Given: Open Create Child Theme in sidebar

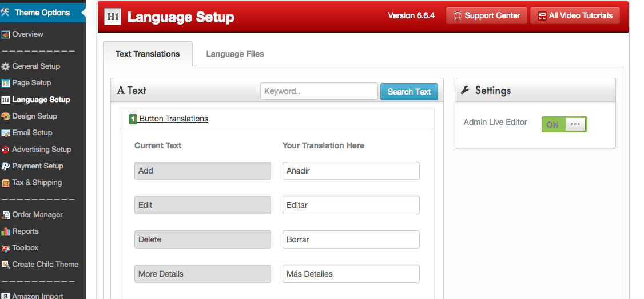Looking at the screenshot, I should pyautogui.click(x=45, y=265).
